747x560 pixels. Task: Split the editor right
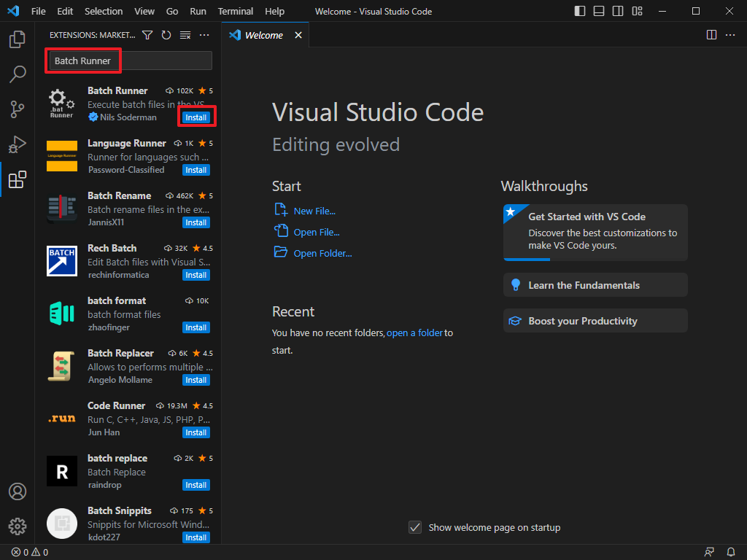pyautogui.click(x=711, y=35)
